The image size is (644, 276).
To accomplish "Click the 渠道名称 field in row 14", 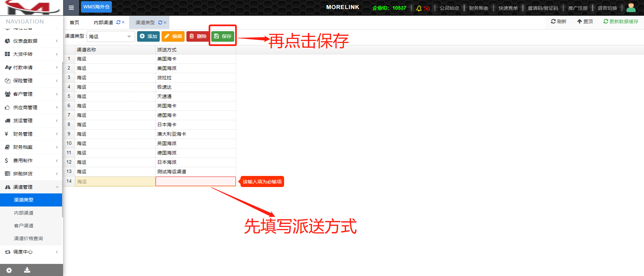I will point(115,181).
